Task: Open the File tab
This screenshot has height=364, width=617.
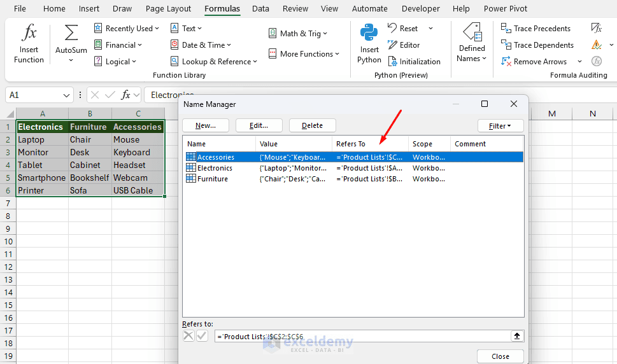Action: pyautogui.click(x=20, y=9)
